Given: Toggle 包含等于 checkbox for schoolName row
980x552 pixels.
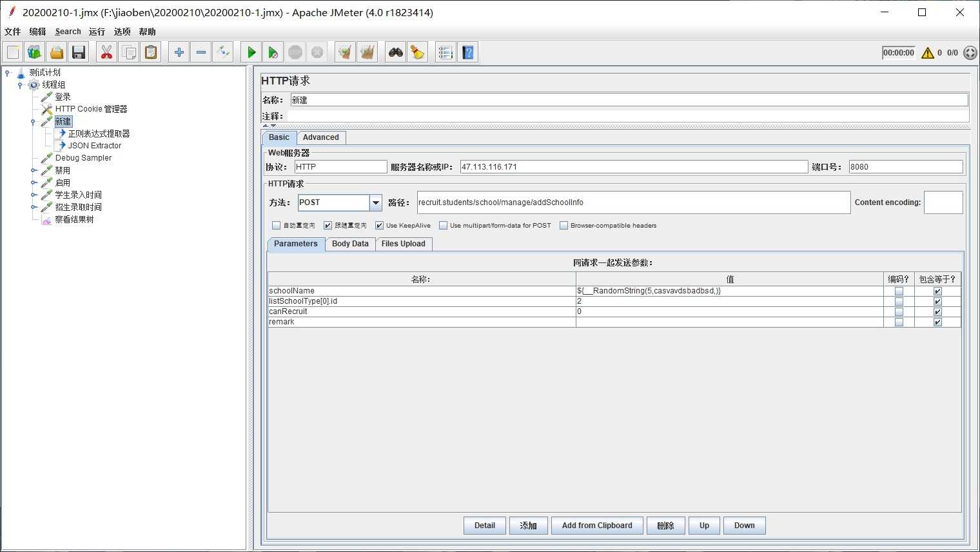Looking at the screenshot, I should (x=937, y=291).
